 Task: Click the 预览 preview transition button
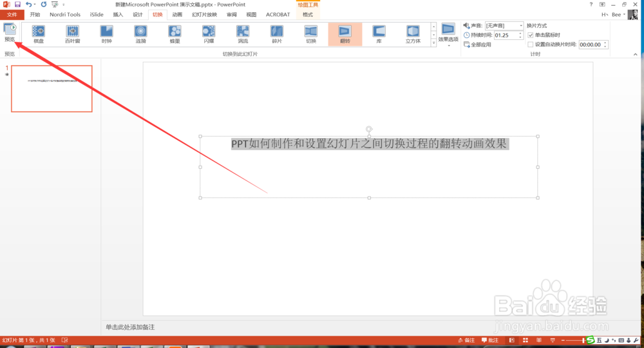click(x=10, y=32)
